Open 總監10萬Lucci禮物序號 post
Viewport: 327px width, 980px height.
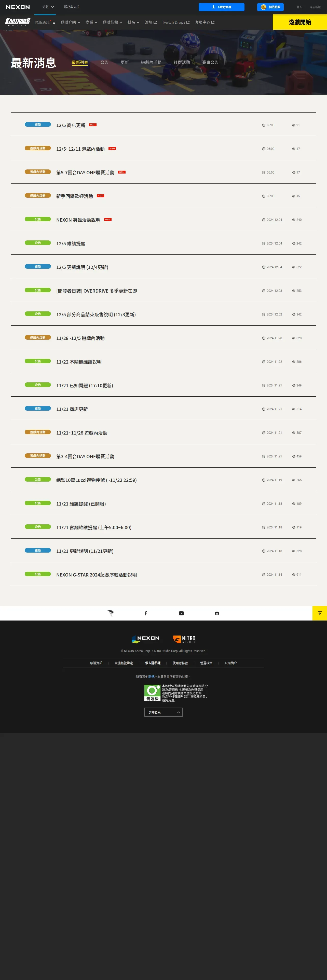(x=96, y=480)
